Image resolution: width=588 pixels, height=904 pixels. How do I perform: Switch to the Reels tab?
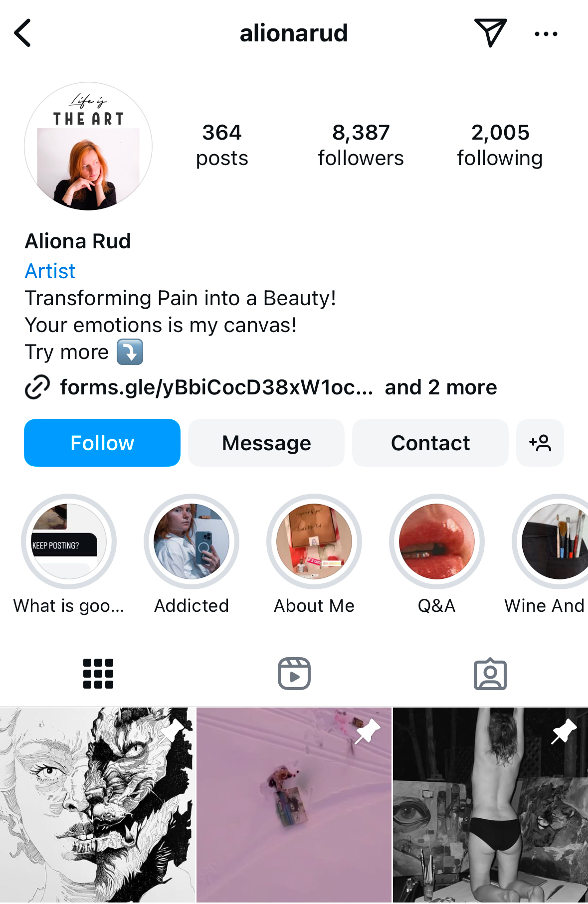[x=294, y=674]
